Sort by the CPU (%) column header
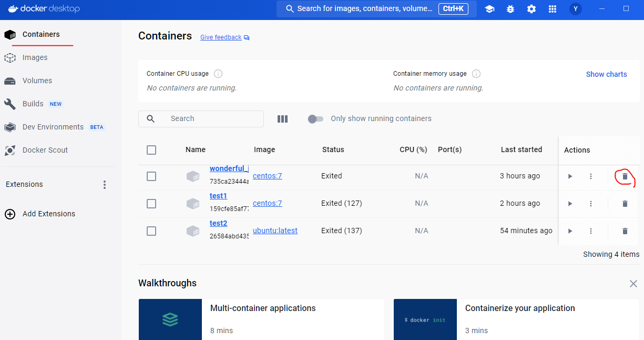 pyautogui.click(x=413, y=149)
